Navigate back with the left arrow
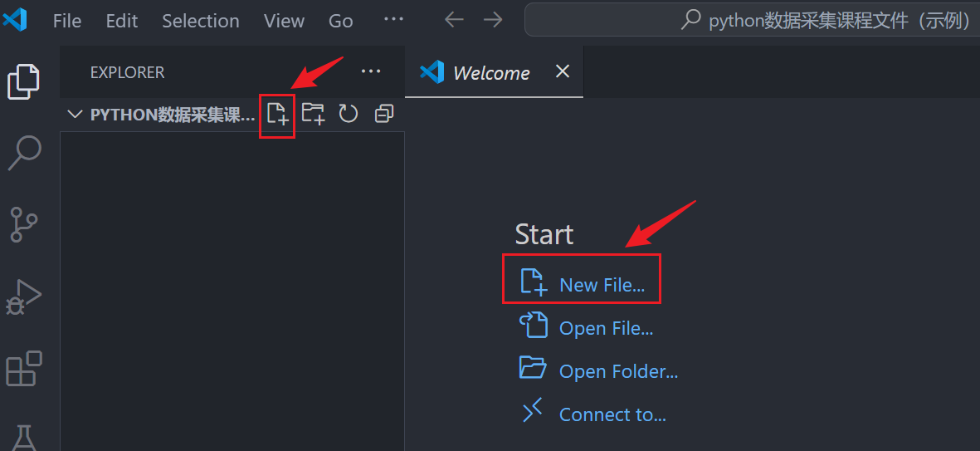This screenshot has width=980, height=451. point(454,20)
